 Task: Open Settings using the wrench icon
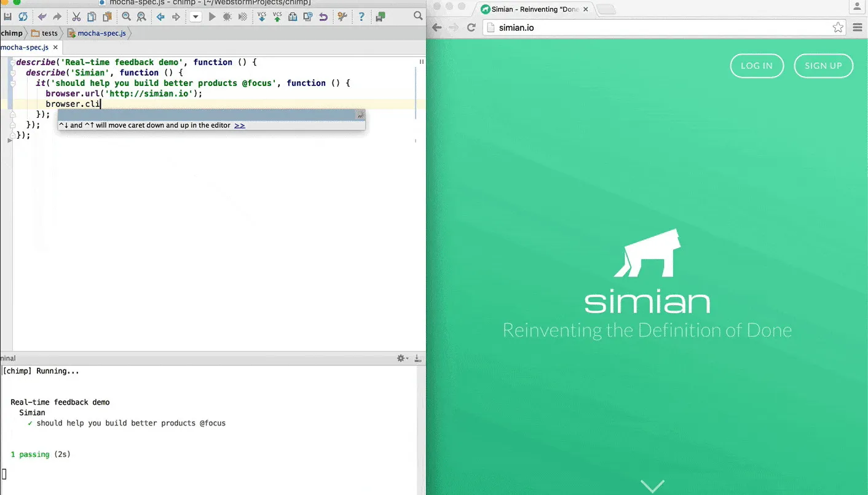point(342,17)
